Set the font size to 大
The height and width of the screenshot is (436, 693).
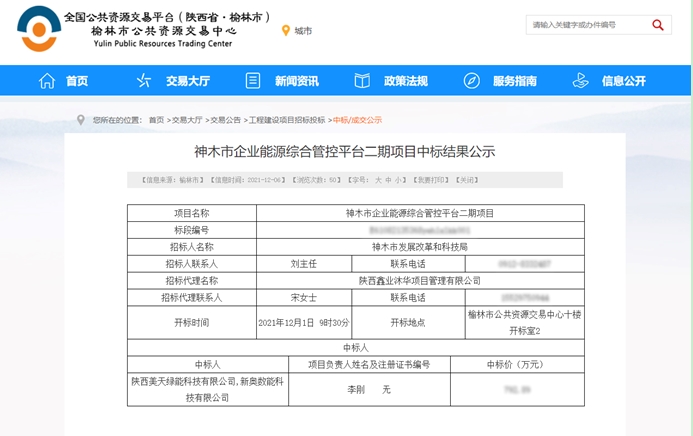378,180
